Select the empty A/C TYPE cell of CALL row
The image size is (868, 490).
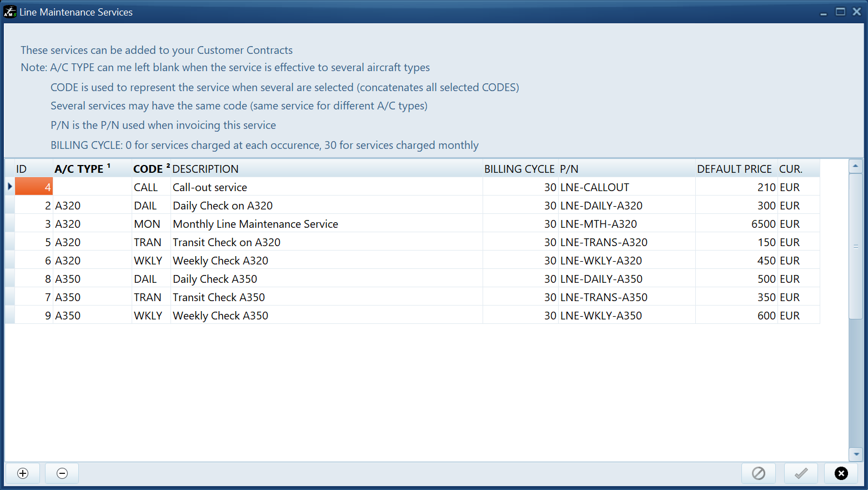92,187
